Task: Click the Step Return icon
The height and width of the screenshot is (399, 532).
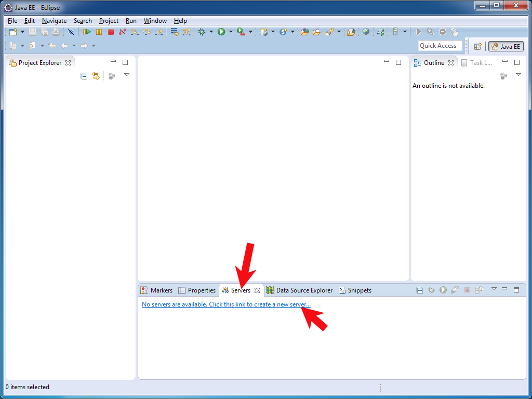Action: [158, 32]
